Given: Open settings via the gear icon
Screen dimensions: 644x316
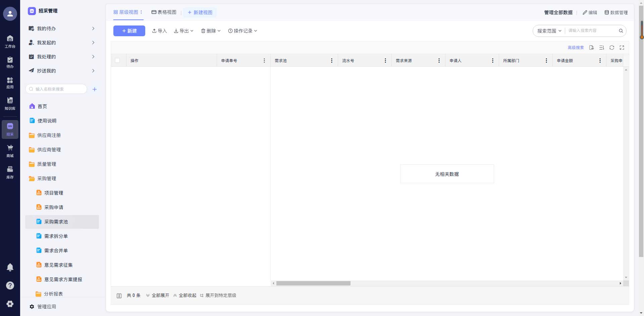Looking at the screenshot, I should coord(10,304).
